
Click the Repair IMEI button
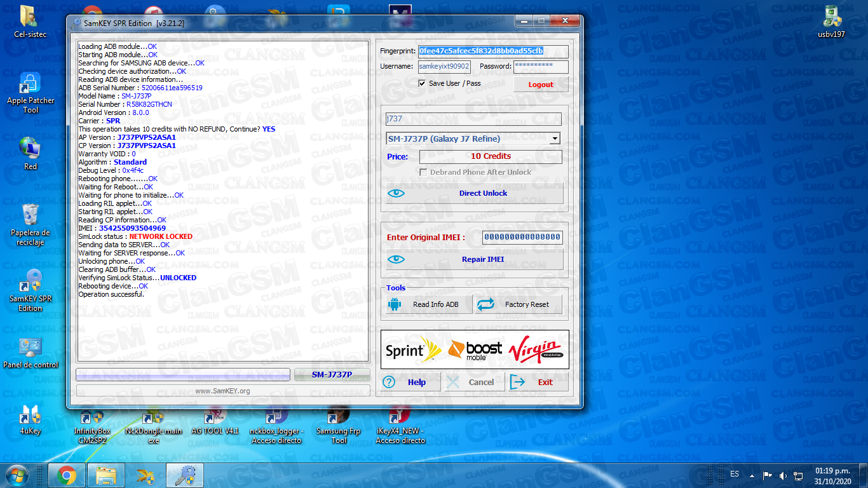pos(475,259)
